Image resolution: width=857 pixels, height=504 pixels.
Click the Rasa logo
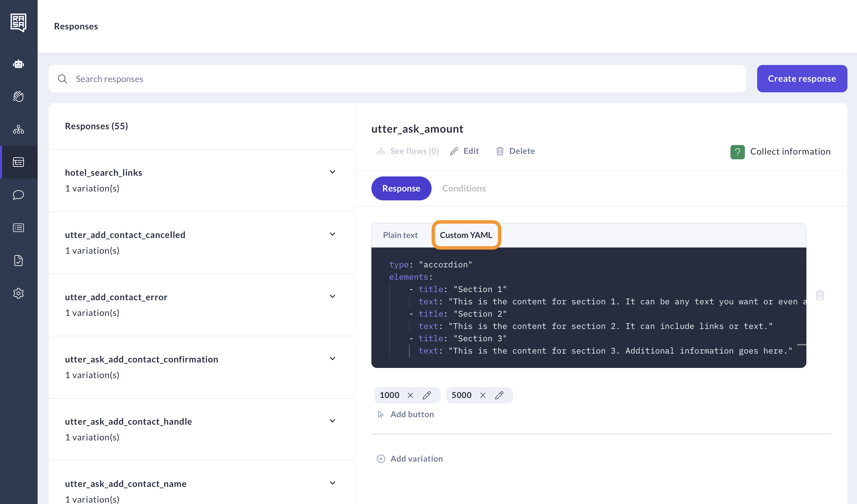pyautogui.click(x=18, y=23)
